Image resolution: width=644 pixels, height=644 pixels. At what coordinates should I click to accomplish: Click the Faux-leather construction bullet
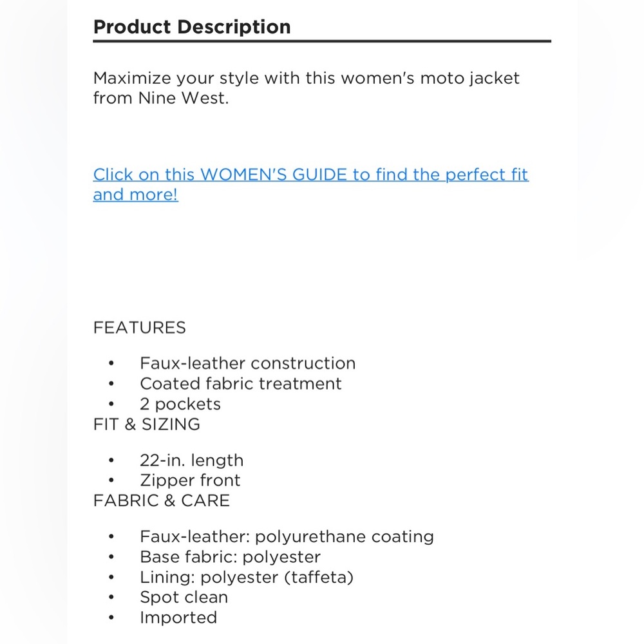(248, 363)
